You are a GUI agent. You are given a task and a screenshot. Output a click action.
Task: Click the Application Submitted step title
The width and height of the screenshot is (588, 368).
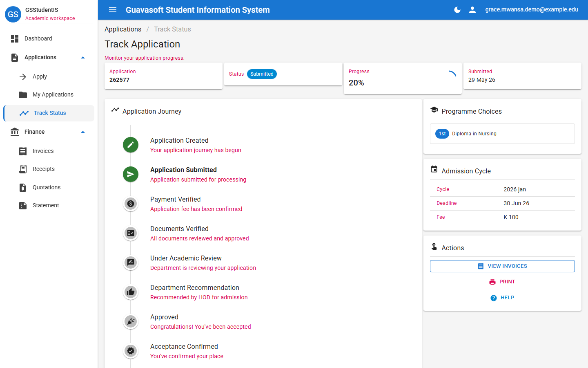[x=183, y=170]
